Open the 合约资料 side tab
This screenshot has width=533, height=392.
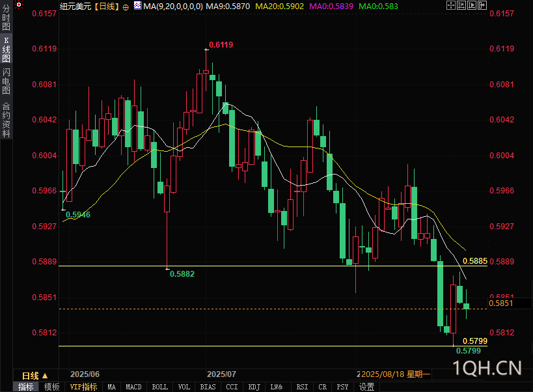[6, 119]
